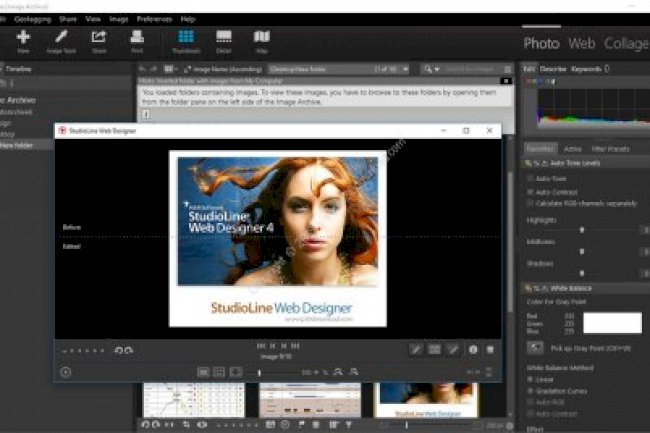Go to next image in viewer
Screen dimensions: 650x433
click(284, 346)
